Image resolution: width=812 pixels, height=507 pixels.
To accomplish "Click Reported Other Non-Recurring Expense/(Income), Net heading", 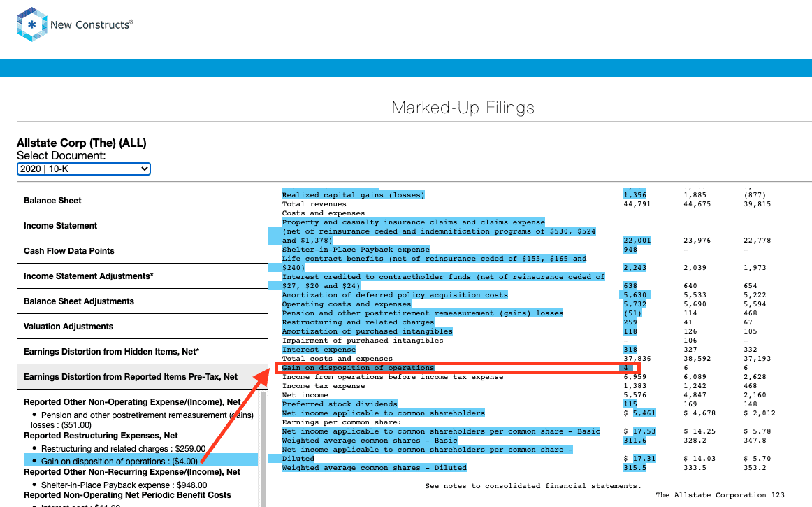I will pos(132,472).
